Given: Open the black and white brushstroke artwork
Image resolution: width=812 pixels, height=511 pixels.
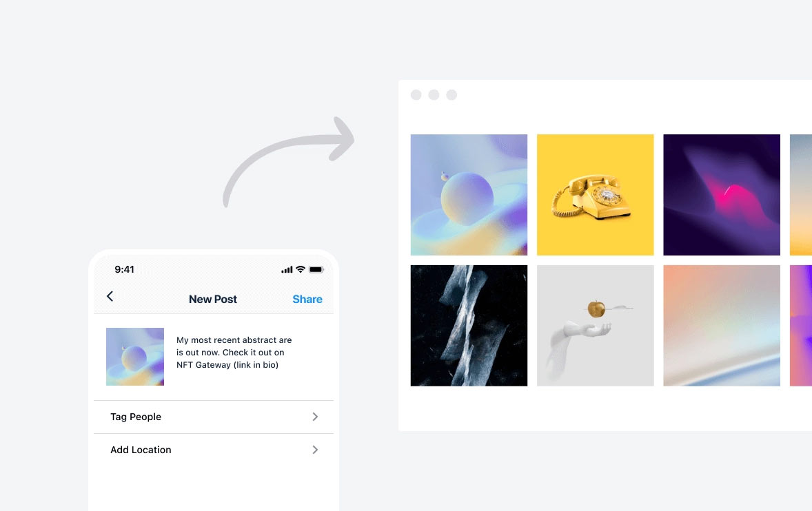Looking at the screenshot, I should (x=469, y=325).
